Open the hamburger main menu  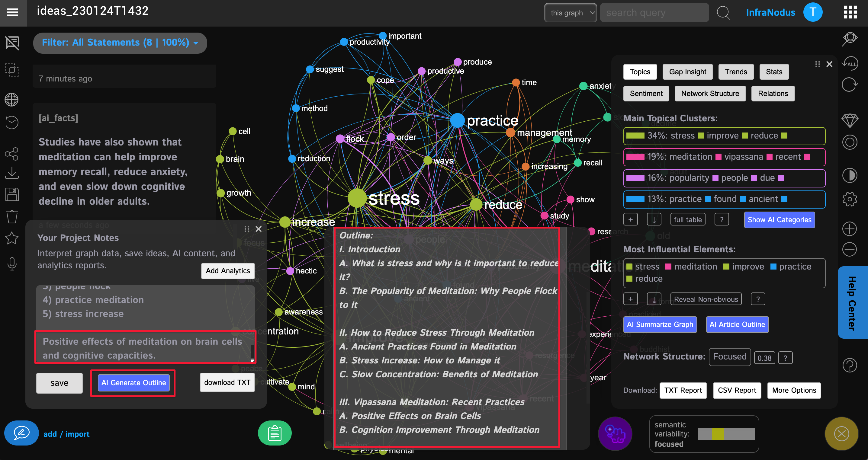click(x=13, y=12)
